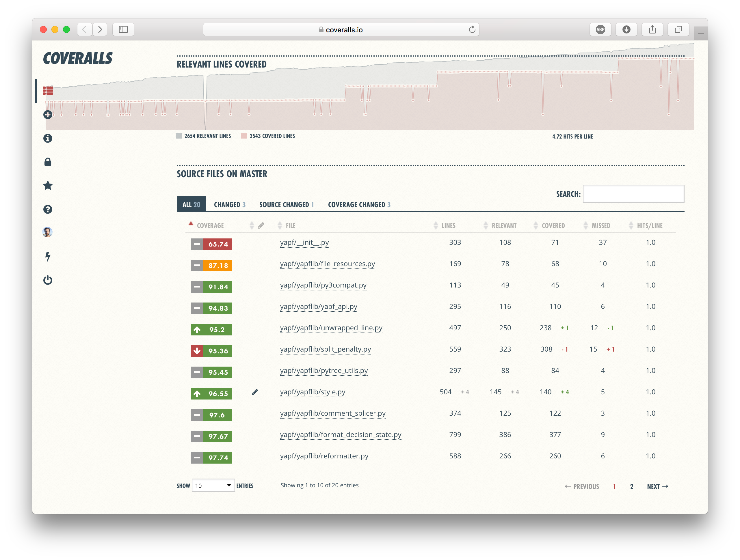The image size is (740, 560).
Task: Switch to the Changed 3 tab
Action: click(230, 205)
